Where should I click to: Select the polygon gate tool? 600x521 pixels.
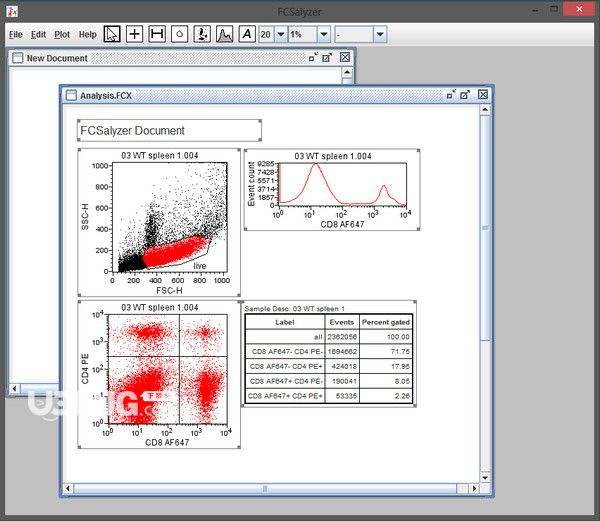[179, 34]
